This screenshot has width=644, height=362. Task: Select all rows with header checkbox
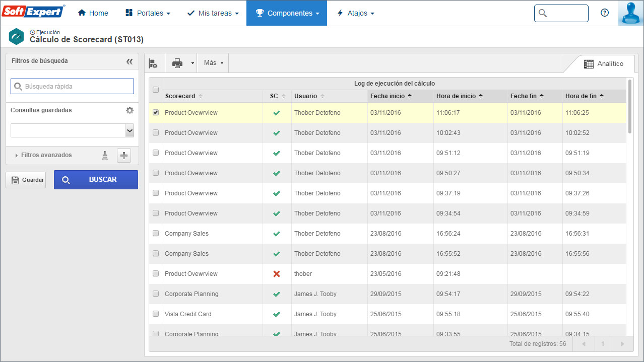pyautogui.click(x=156, y=90)
